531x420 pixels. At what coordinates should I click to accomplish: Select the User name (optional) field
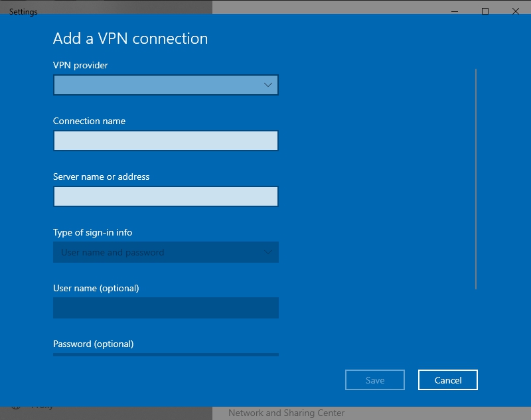(165, 308)
